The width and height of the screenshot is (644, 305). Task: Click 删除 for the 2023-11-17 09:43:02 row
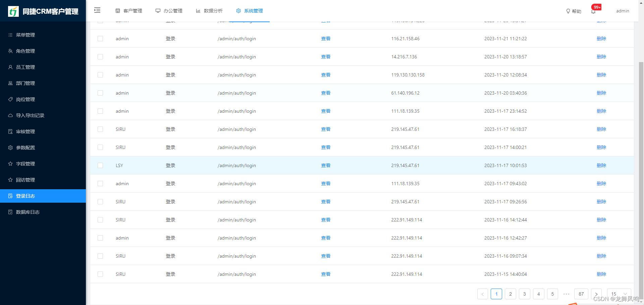click(x=601, y=184)
